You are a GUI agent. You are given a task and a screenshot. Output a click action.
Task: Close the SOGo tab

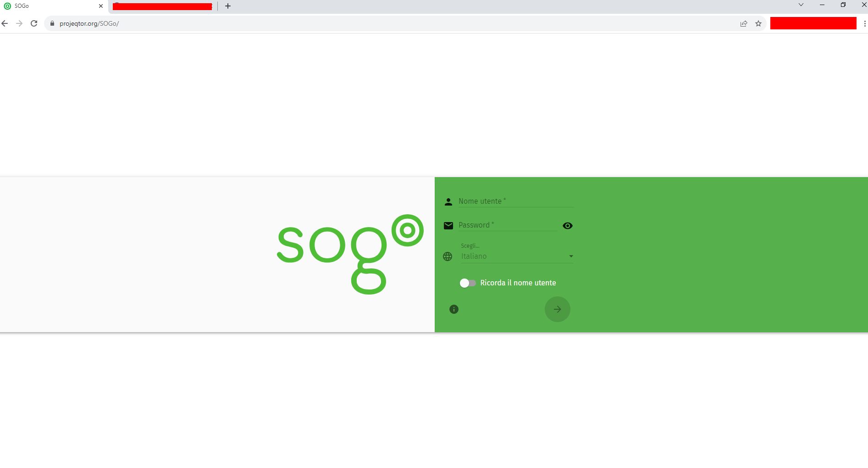pos(101,6)
